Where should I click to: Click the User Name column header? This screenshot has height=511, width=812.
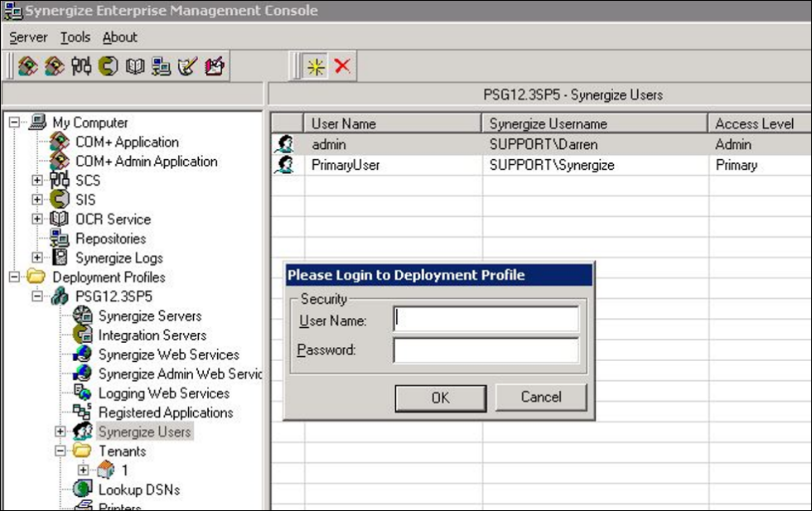(x=393, y=123)
